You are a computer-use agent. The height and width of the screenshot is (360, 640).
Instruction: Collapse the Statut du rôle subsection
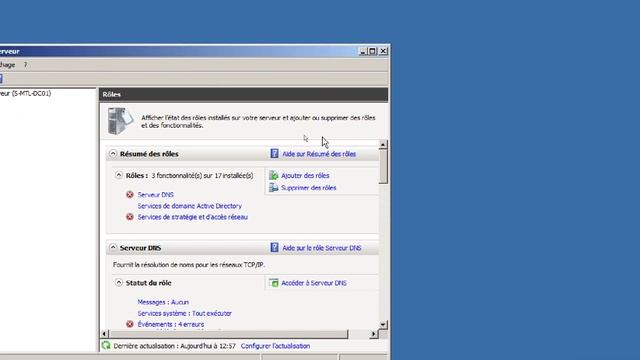point(119,282)
